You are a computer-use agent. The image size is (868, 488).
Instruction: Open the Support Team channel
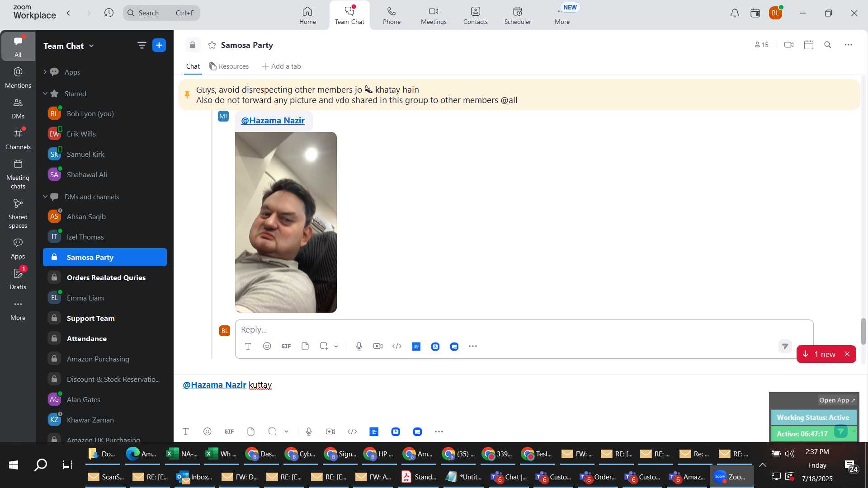pos(105,318)
